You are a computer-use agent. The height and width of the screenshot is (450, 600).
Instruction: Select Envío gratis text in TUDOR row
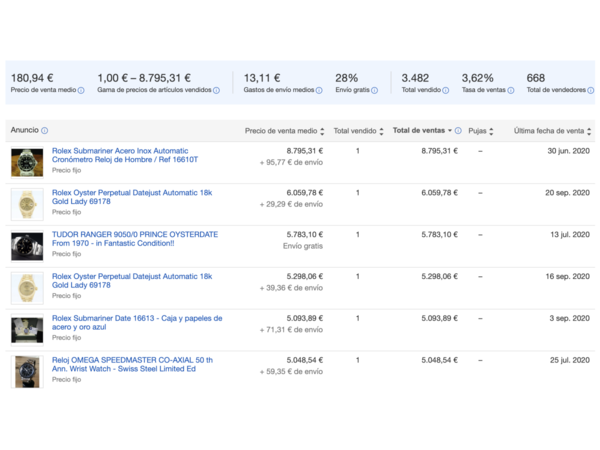[303, 246]
